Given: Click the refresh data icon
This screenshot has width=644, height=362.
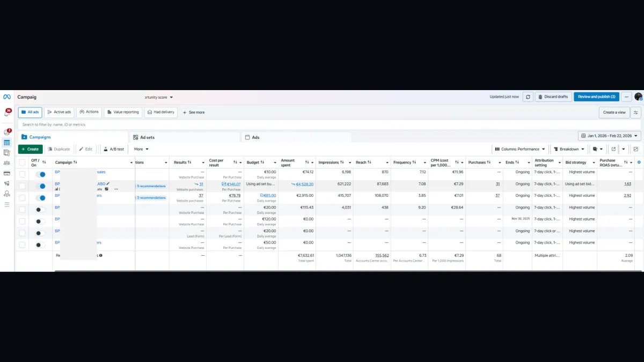Looking at the screenshot, I should pos(528,97).
